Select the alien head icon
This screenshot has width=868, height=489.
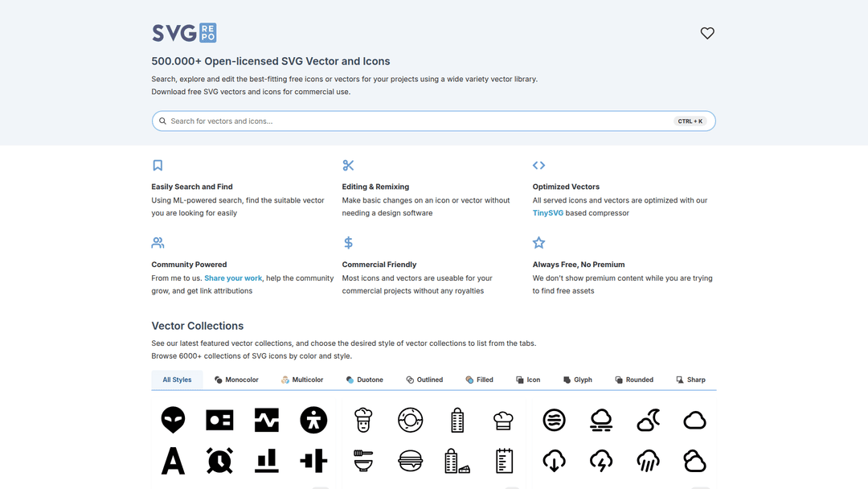(x=173, y=419)
